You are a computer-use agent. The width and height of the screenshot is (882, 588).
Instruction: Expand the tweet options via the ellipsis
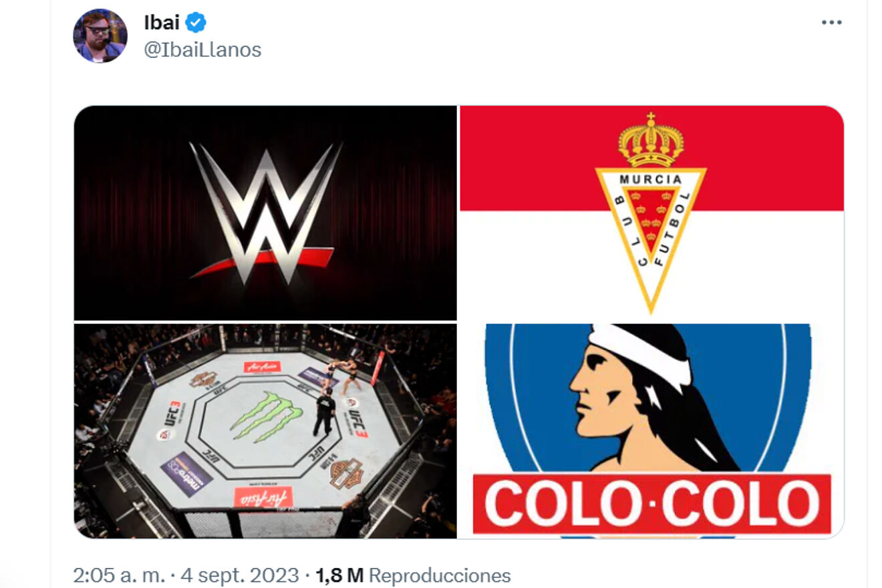point(831,22)
